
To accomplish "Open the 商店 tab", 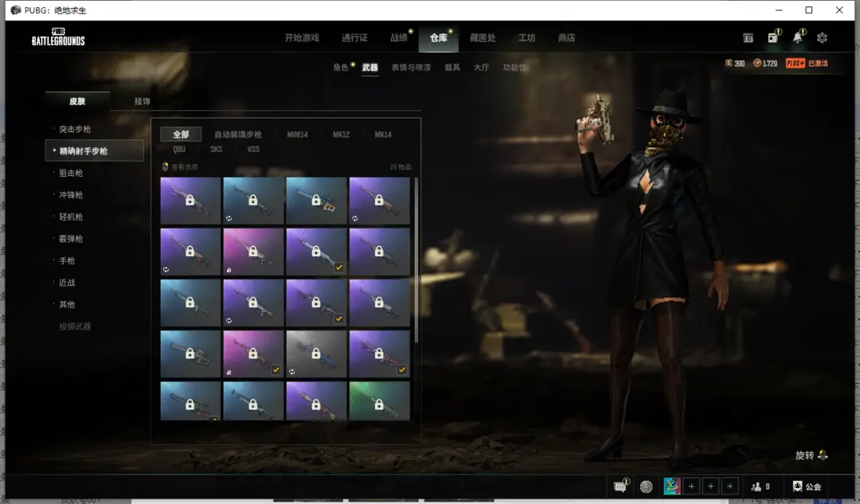I will [567, 38].
